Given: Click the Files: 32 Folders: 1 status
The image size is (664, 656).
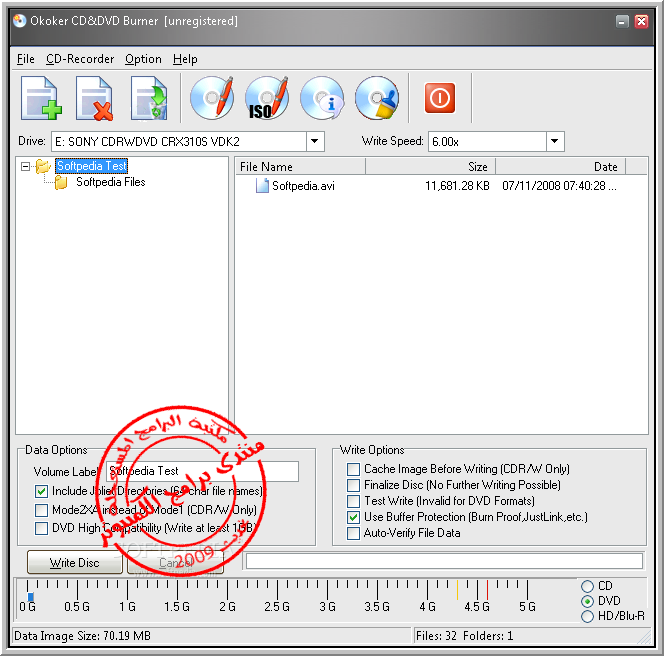Looking at the screenshot, I should pyautogui.click(x=465, y=636).
